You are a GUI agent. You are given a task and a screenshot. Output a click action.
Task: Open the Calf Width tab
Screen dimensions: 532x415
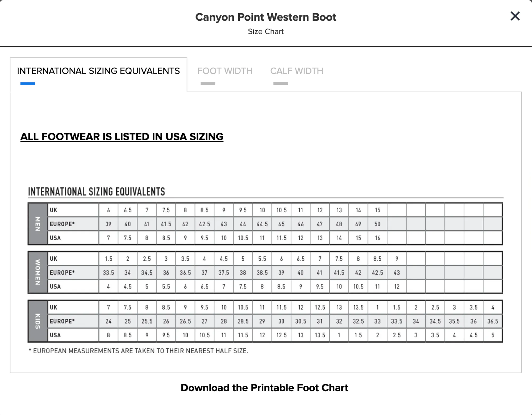(297, 71)
